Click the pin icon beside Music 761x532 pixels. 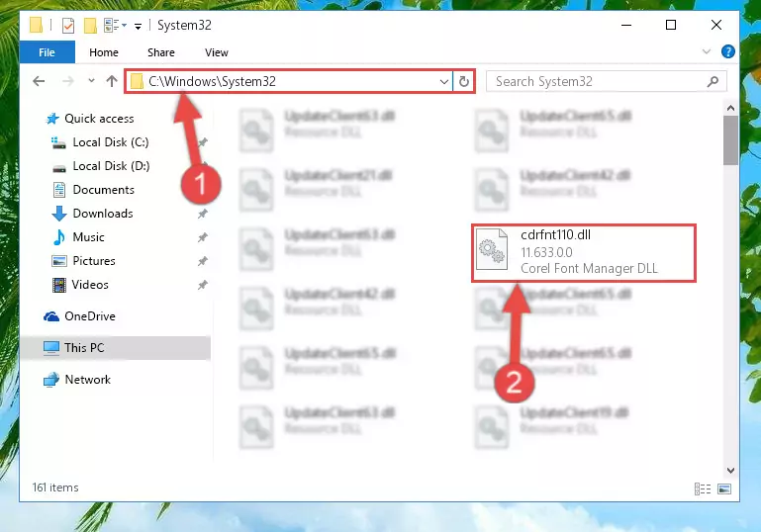[x=203, y=237]
